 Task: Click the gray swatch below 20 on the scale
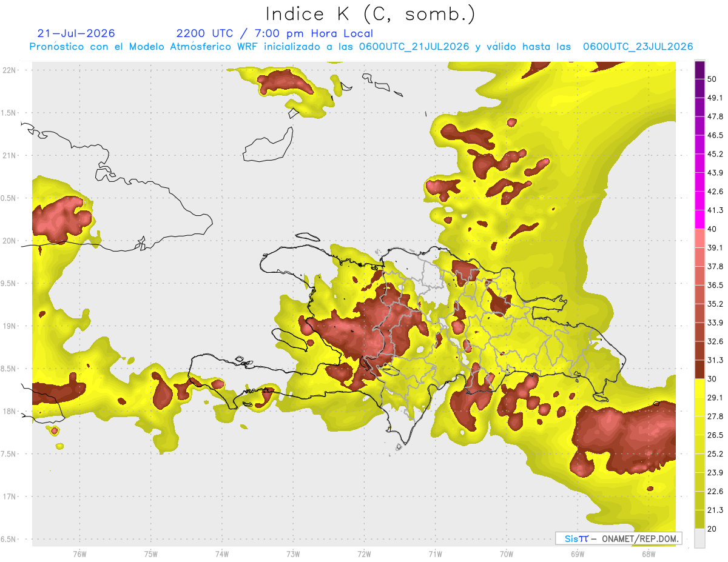(700, 538)
